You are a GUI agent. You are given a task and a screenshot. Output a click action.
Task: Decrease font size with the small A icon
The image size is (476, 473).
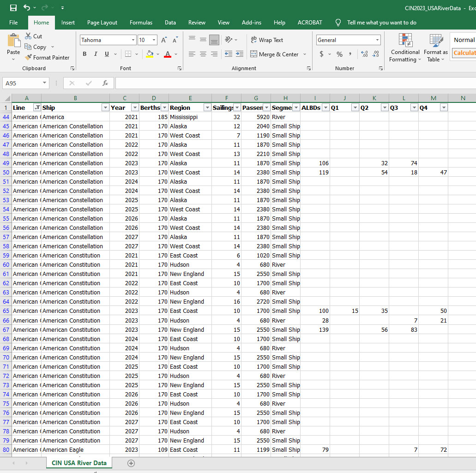pos(175,40)
